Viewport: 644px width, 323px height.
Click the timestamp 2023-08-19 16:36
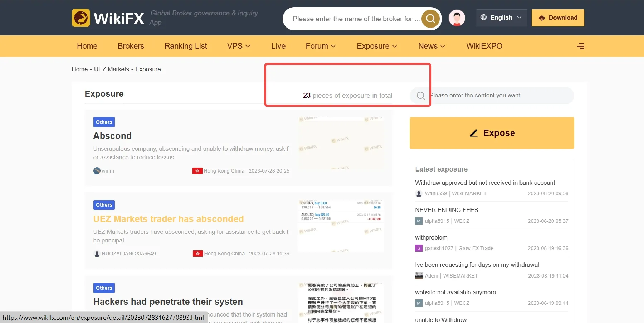(548, 248)
